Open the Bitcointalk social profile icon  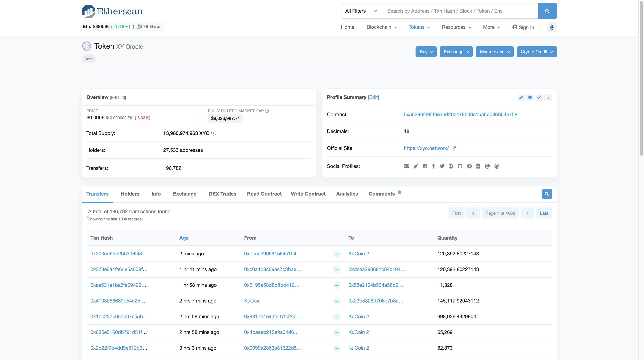tap(451, 166)
